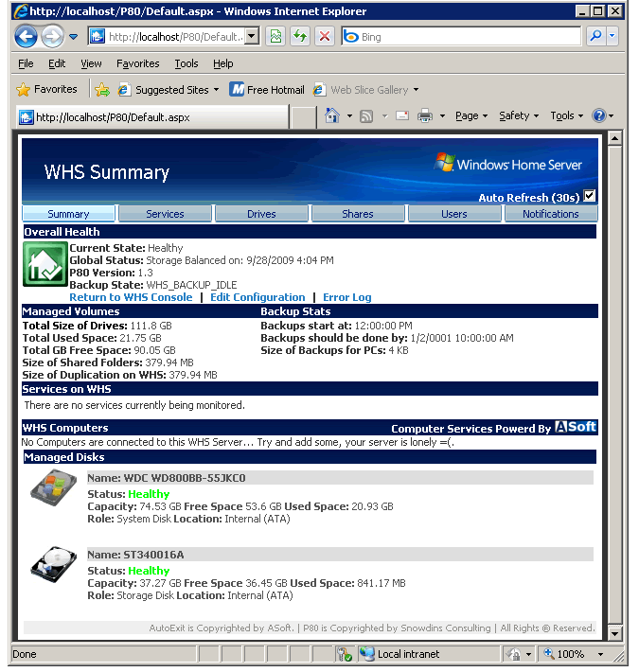Go back using the browser Back arrow
Screen dimensions: 639x672
tap(26, 36)
